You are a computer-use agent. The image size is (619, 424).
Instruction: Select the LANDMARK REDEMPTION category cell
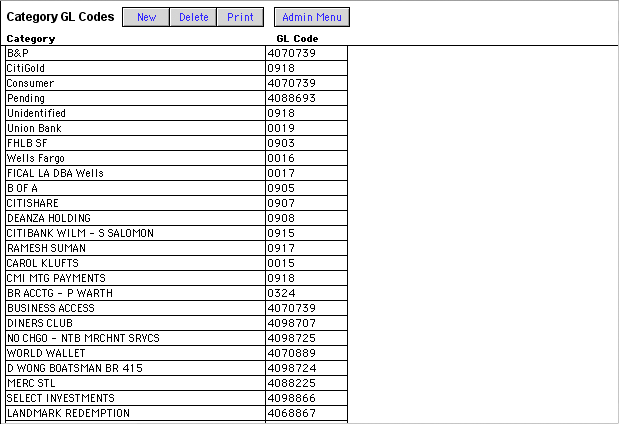point(135,413)
